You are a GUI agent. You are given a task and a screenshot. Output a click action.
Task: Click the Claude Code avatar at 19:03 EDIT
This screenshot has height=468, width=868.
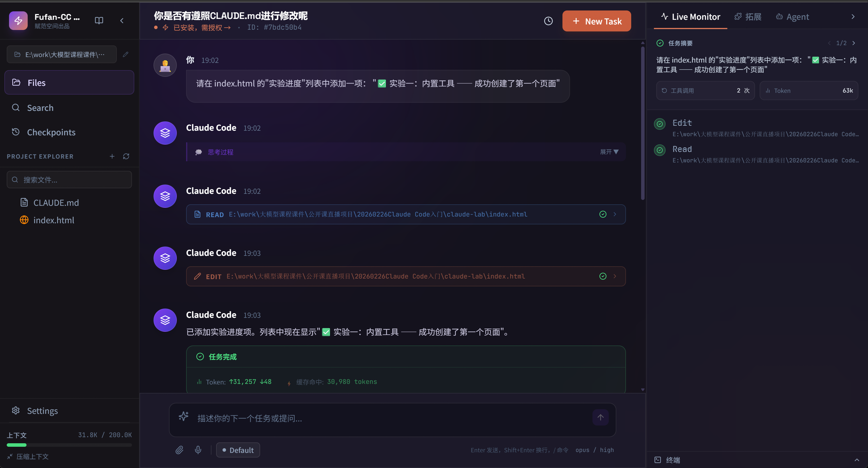pos(165,258)
